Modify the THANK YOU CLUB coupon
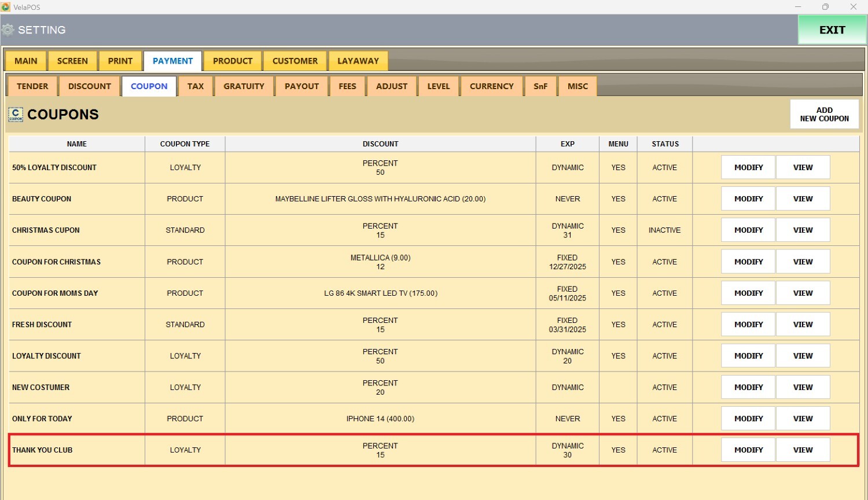Image resolution: width=868 pixels, height=500 pixels. coord(748,450)
